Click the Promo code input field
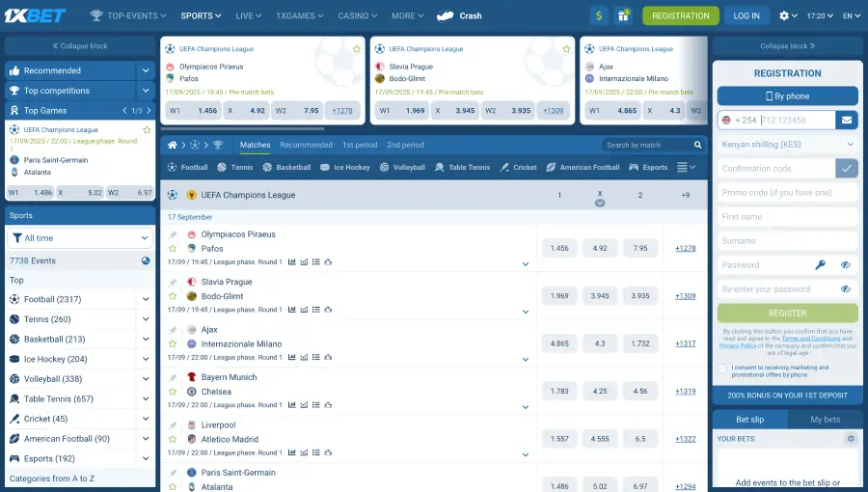Viewport: 868px width, 492px height. coord(787,193)
